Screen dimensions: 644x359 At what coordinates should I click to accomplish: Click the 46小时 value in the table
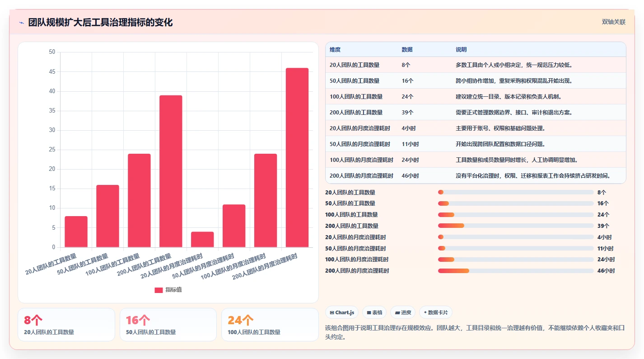pyautogui.click(x=410, y=175)
